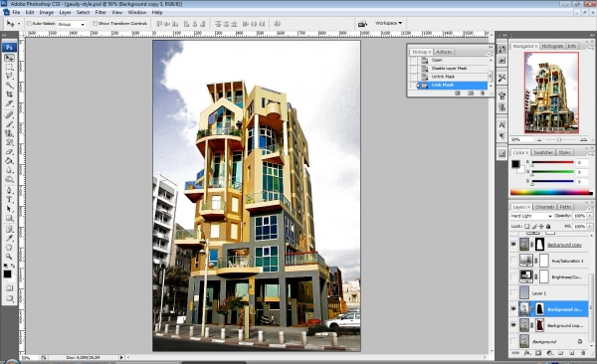597x364 pixels.
Task: Switch to the Actions tab
Action: [444, 52]
